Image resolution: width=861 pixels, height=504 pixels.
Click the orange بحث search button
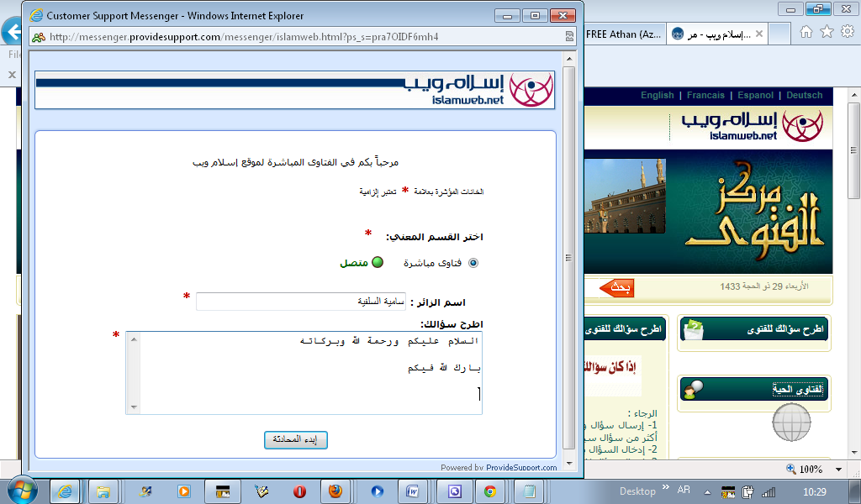[x=616, y=287]
